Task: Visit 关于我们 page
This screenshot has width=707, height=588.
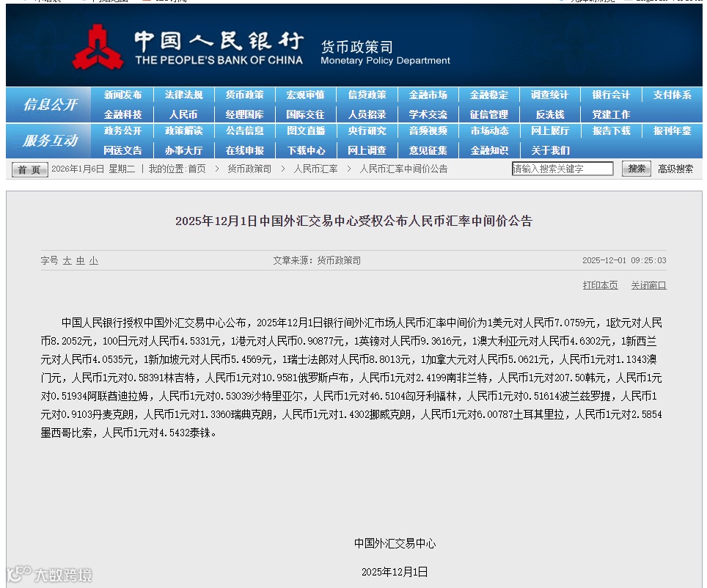Action: (550, 150)
